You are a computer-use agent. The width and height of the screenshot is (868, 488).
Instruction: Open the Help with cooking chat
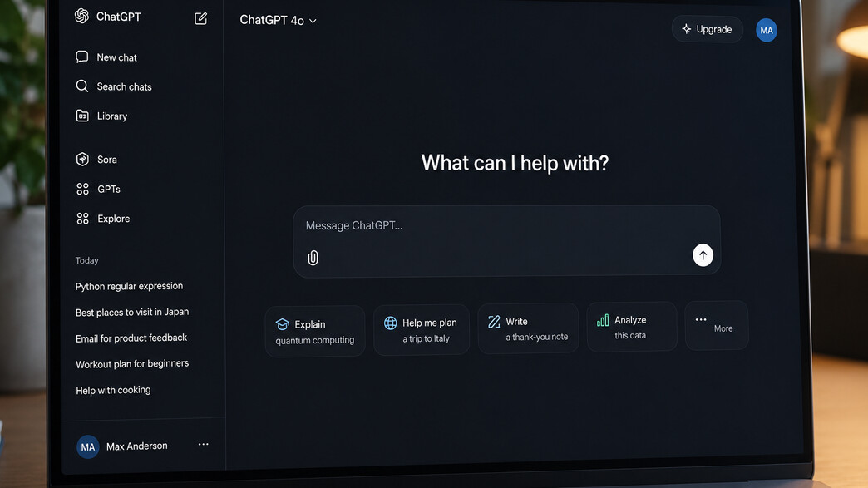point(113,390)
